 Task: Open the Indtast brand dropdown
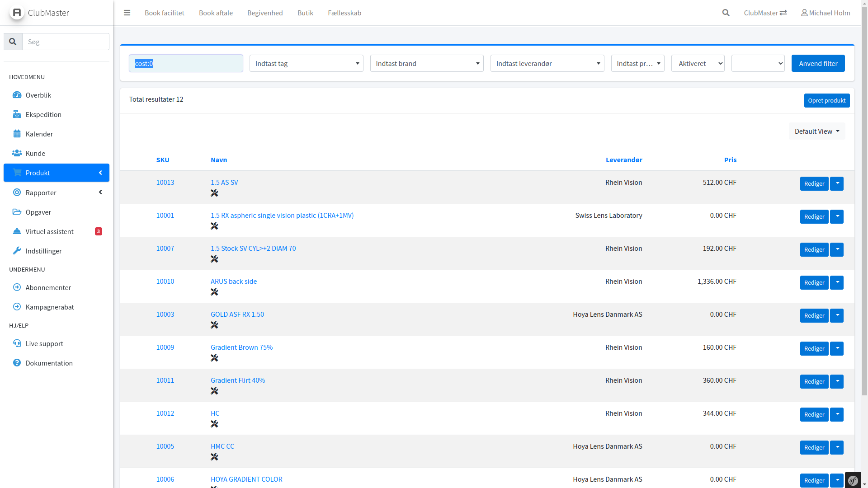coord(426,63)
